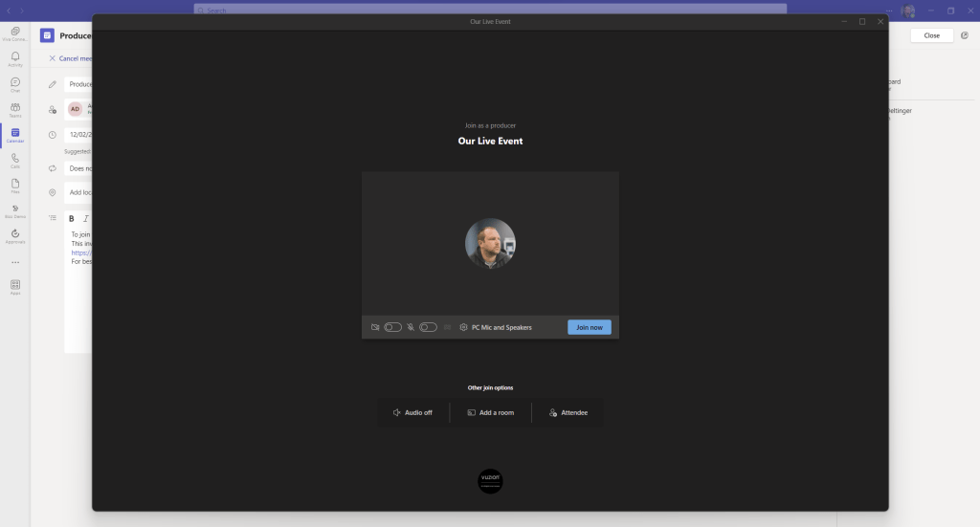980x527 pixels.
Task: Open Chat from the left rail
Action: point(14,84)
